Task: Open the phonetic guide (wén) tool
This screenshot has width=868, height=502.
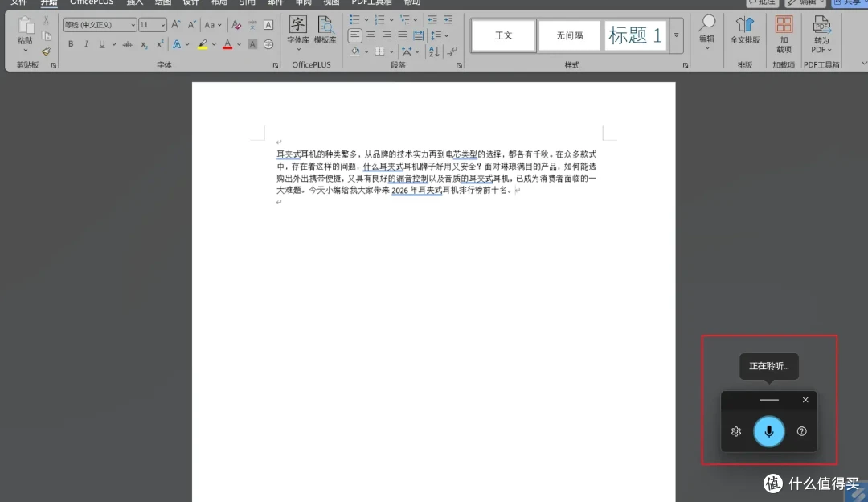Action: coord(252,24)
